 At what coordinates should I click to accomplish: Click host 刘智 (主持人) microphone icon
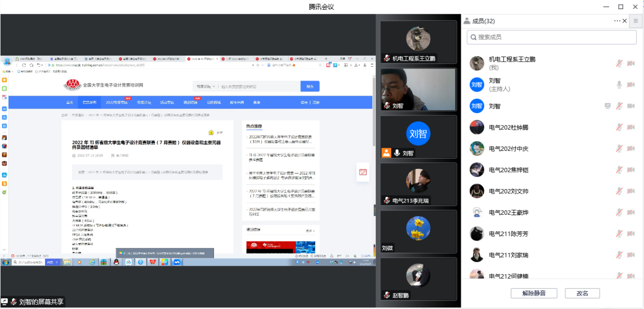[619, 85]
